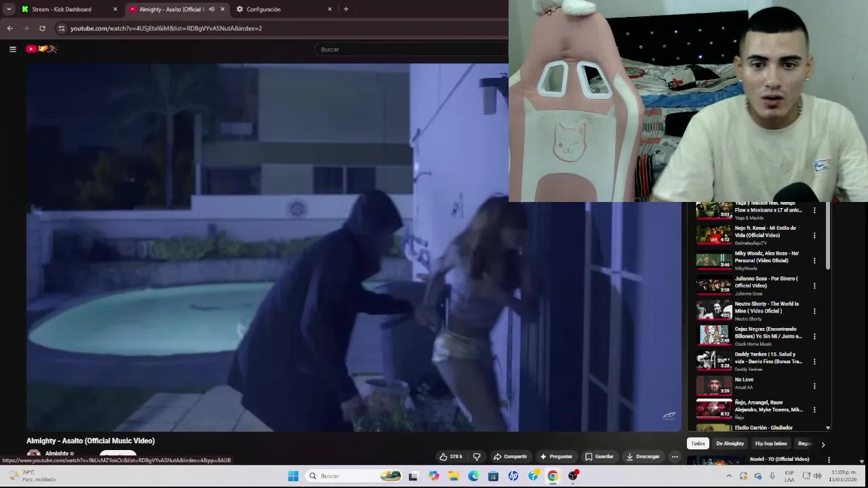Screen dimensions: 868x488
Task: Click playlist scrollbar down arrow
Action: (827, 428)
